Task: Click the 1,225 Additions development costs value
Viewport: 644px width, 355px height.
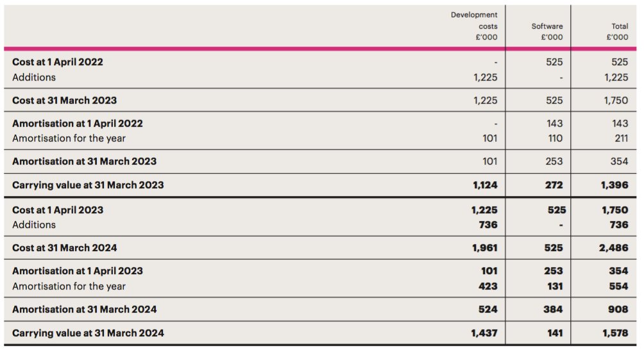Action: (x=485, y=77)
